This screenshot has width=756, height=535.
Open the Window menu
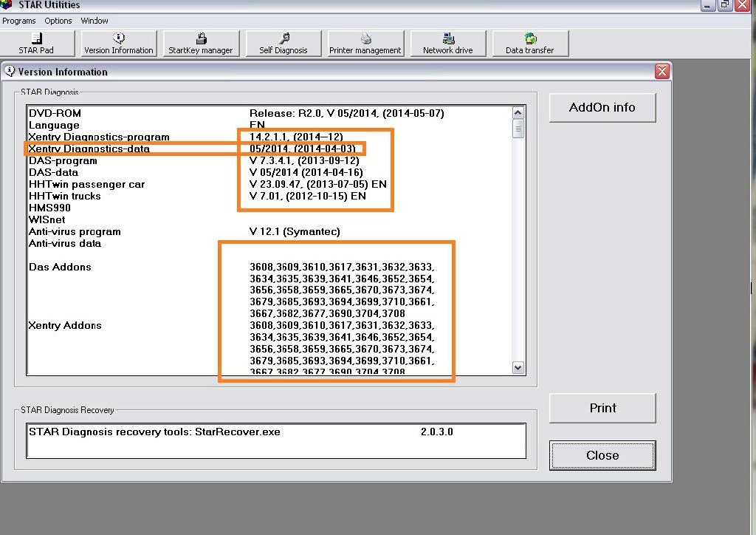point(94,21)
